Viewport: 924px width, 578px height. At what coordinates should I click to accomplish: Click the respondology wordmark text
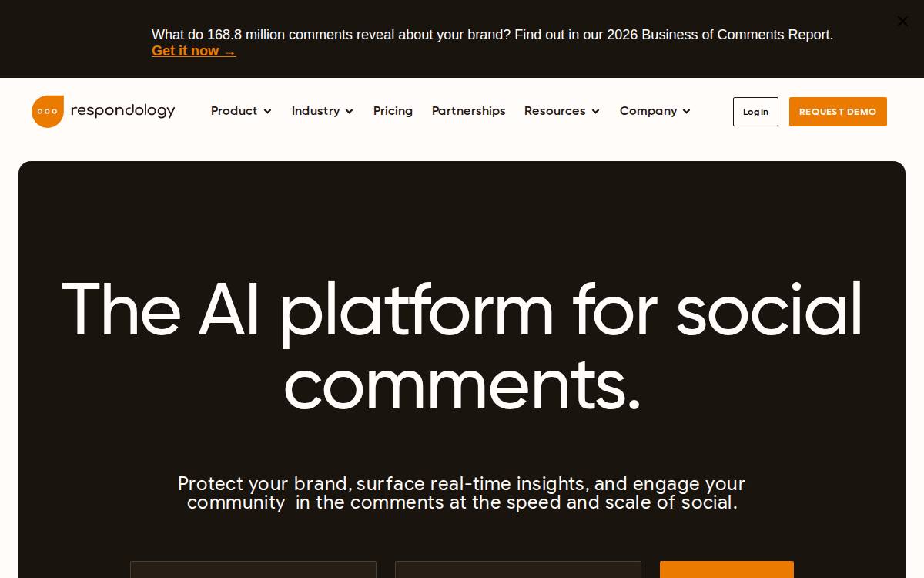point(123,111)
